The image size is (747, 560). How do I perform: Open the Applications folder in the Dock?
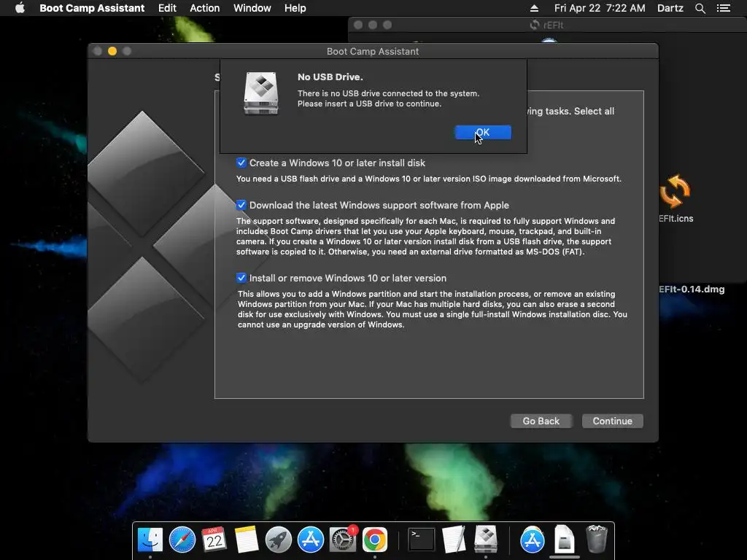tap(532, 540)
